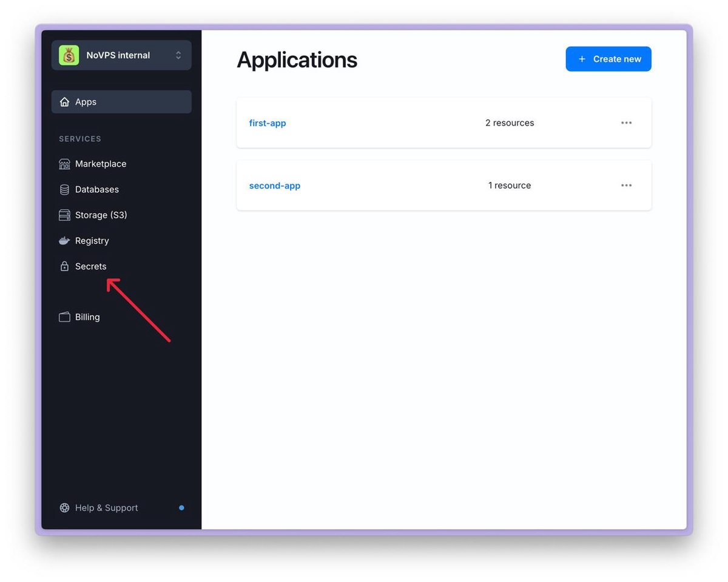This screenshot has width=728, height=582.
Task: Click the Secrets padlock icon
Action: point(64,266)
